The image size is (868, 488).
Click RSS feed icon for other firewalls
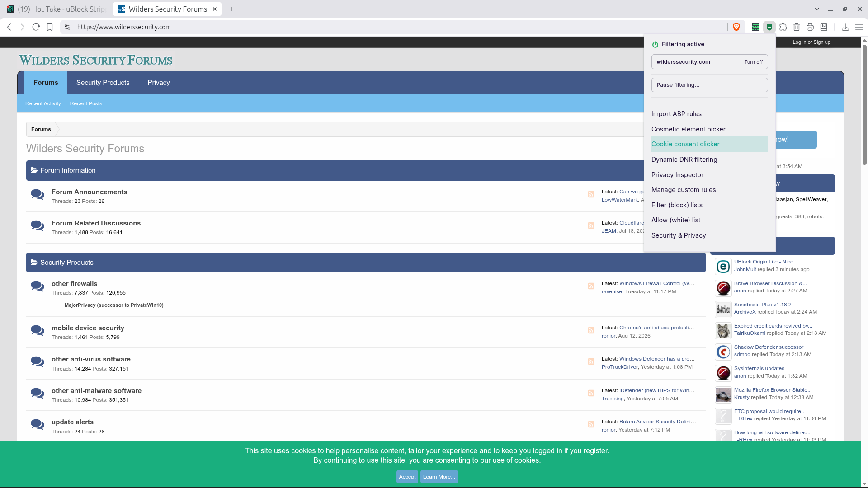point(591,286)
